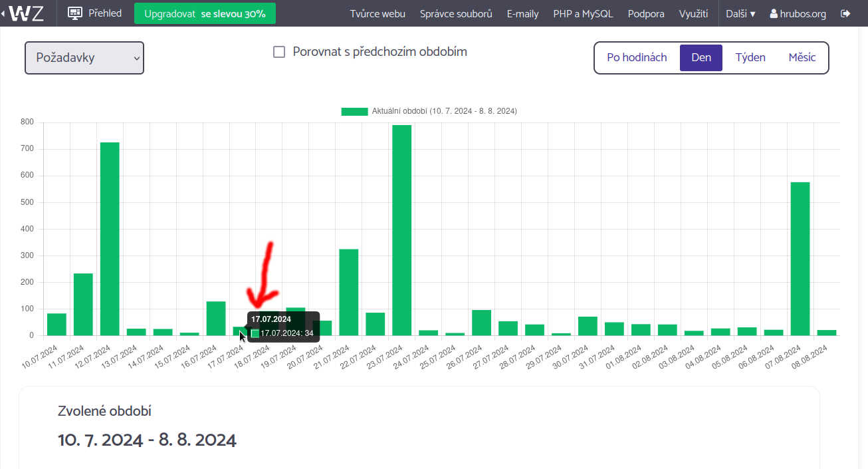Click the Podpora link
This screenshot has height=469, width=868.
click(646, 13)
